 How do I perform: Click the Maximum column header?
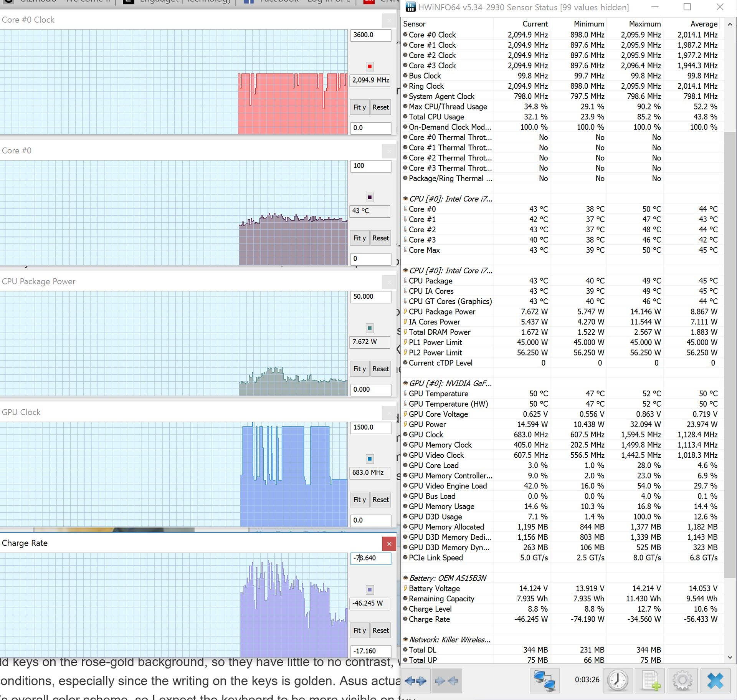pos(635,24)
